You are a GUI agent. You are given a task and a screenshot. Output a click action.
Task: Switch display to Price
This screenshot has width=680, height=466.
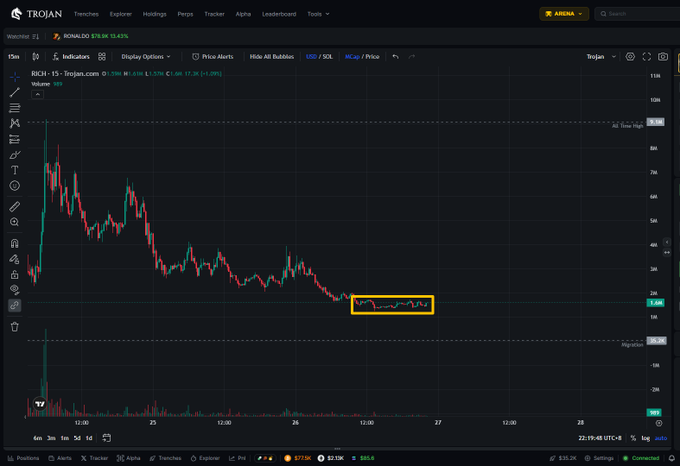point(372,57)
